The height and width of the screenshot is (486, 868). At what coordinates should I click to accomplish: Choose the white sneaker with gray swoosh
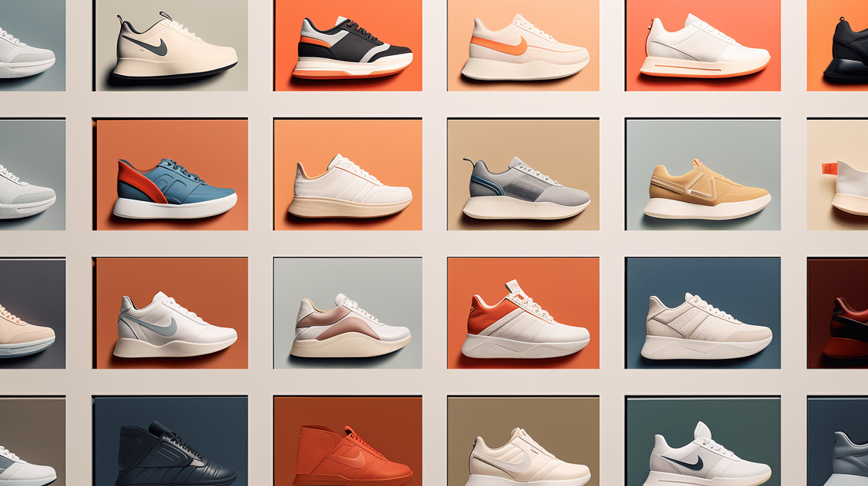point(174,327)
